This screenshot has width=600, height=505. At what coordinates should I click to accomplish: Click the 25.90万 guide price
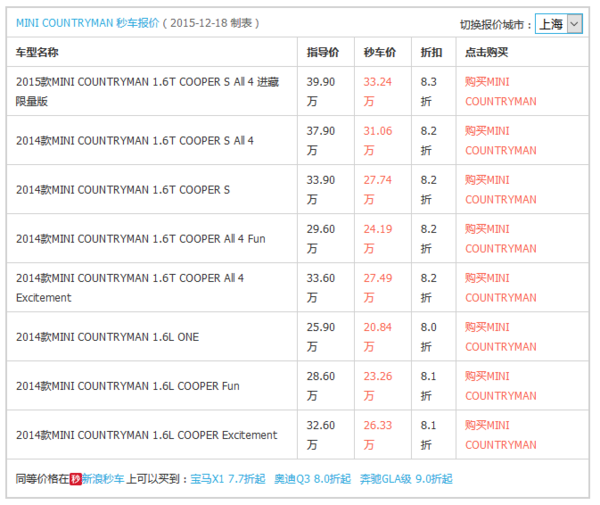coord(321,337)
